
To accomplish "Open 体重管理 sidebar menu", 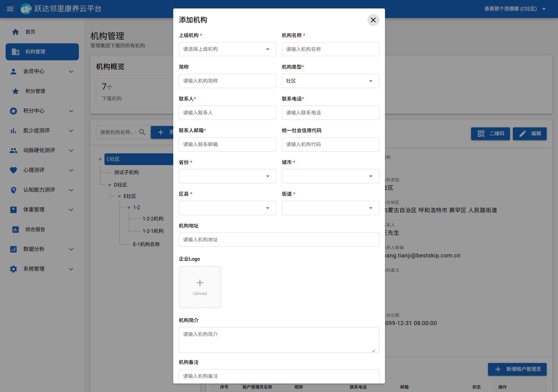I will coord(42,210).
